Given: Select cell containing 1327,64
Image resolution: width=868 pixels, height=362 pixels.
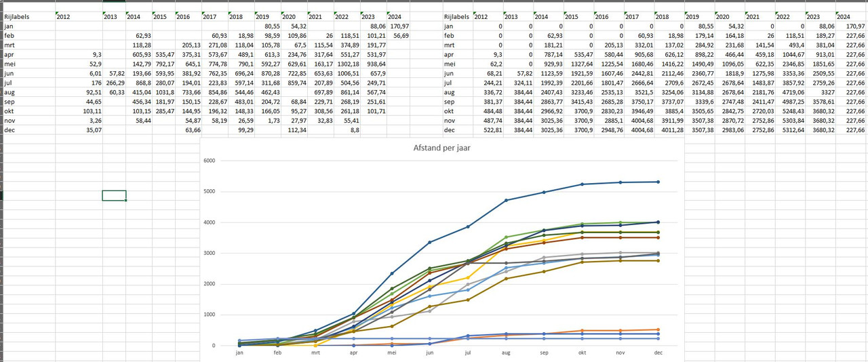Looking at the screenshot, I should point(578,64).
